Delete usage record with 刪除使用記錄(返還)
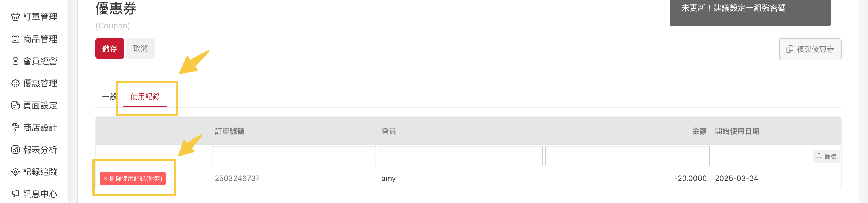Image resolution: width=868 pixels, height=203 pixels. point(133,178)
